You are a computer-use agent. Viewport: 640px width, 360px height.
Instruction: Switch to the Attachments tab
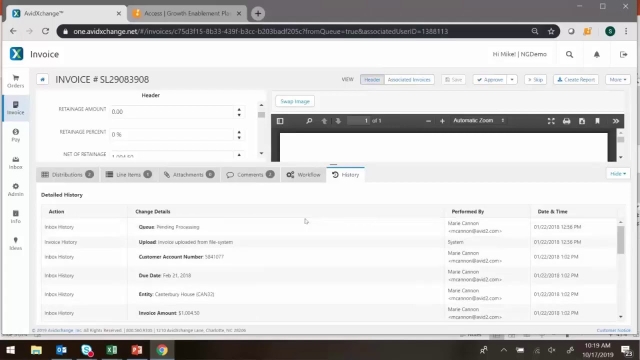[x=189, y=175]
